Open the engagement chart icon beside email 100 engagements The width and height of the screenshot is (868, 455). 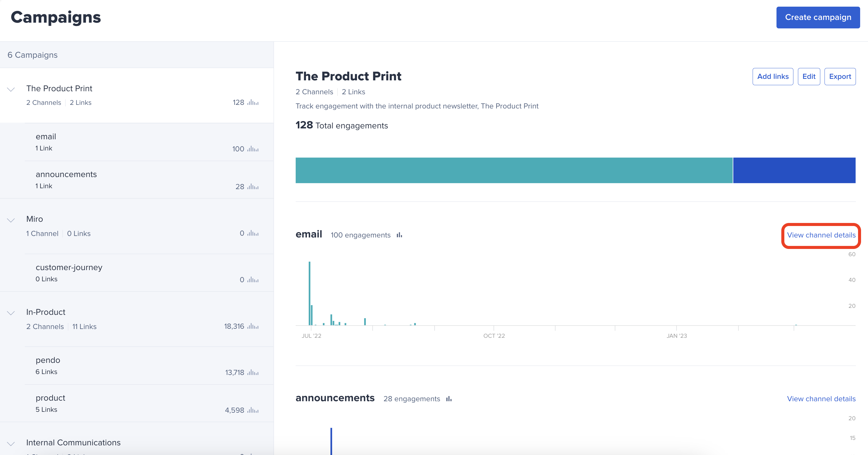(x=399, y=235)
